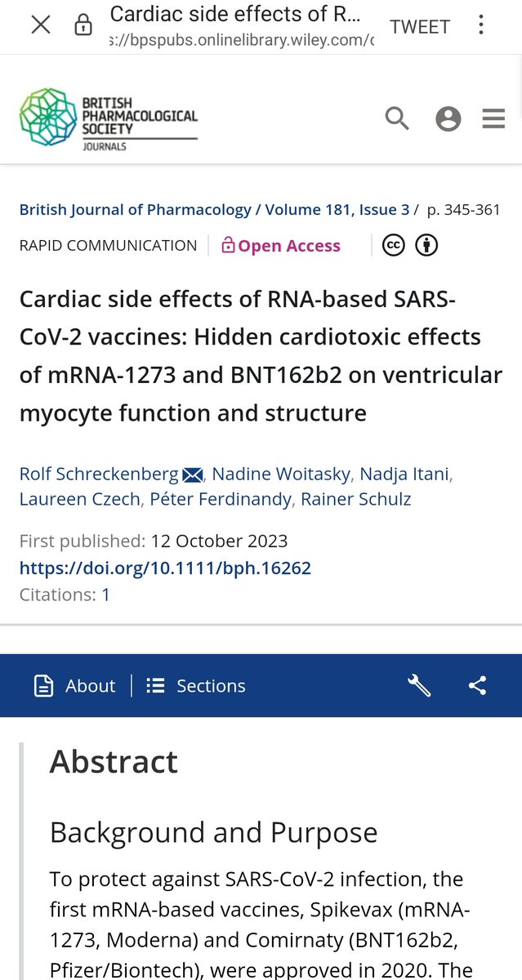This screenshot has height=980, width=522.
Task: Expand the hamburger navigation menu
Action: tap(493, 119)
